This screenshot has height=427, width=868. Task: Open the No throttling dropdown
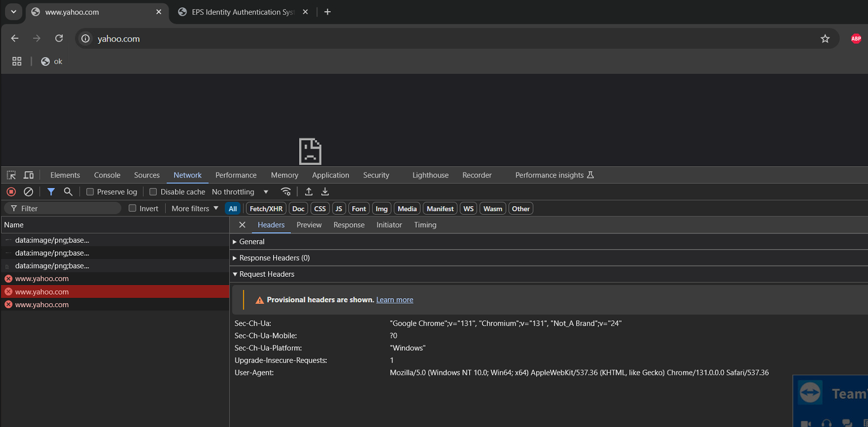tap(240, 192)
